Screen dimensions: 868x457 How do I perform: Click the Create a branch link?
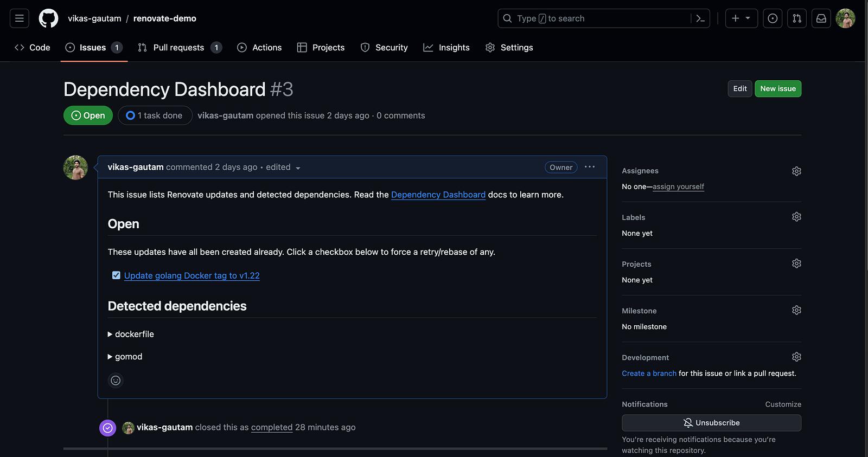[649, 374]
